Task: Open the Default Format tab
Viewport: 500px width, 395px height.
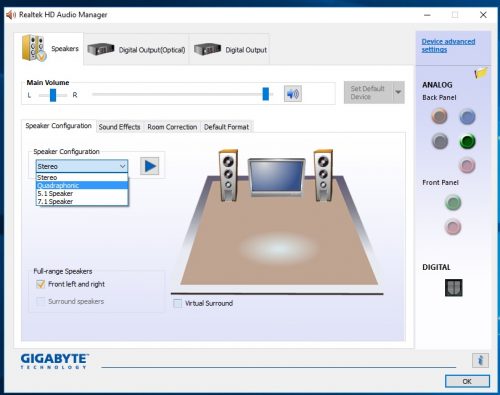Action: point(227,127)
